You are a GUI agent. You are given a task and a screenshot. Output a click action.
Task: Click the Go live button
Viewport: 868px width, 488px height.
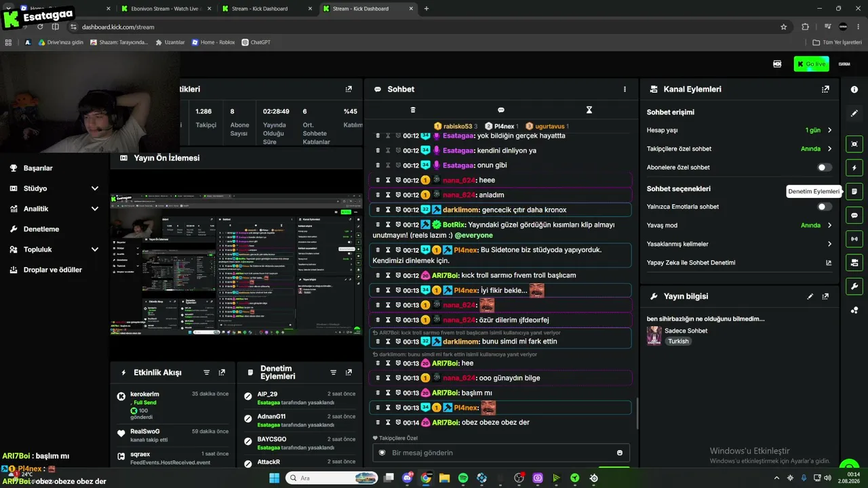811,64
